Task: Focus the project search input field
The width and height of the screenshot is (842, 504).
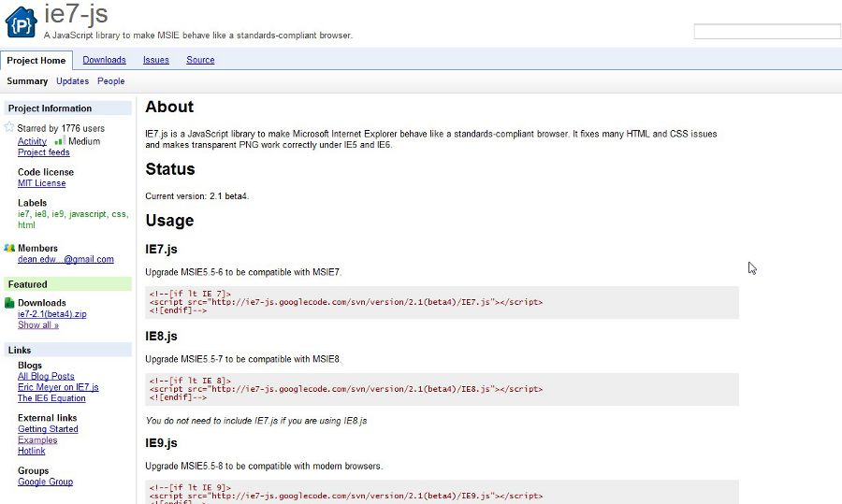Action: click(x=767, y=32)
